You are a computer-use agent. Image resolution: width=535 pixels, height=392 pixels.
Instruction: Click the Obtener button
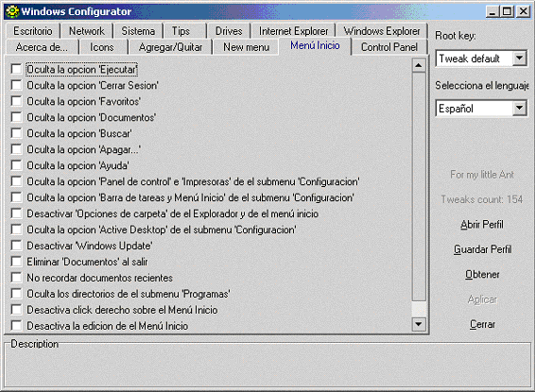point(482,274)
